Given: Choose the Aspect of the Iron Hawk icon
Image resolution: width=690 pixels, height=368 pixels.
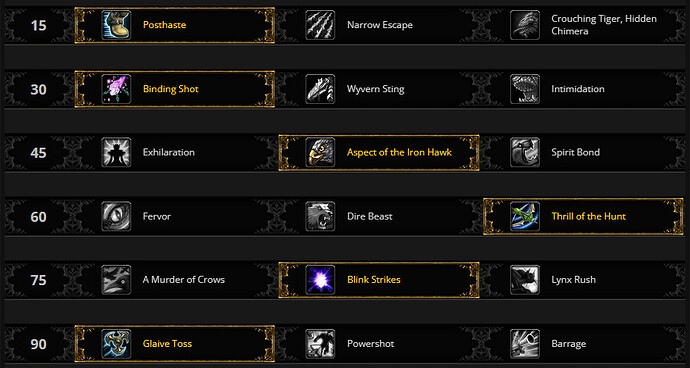Looking at the screenshot, I should [320, 152].
